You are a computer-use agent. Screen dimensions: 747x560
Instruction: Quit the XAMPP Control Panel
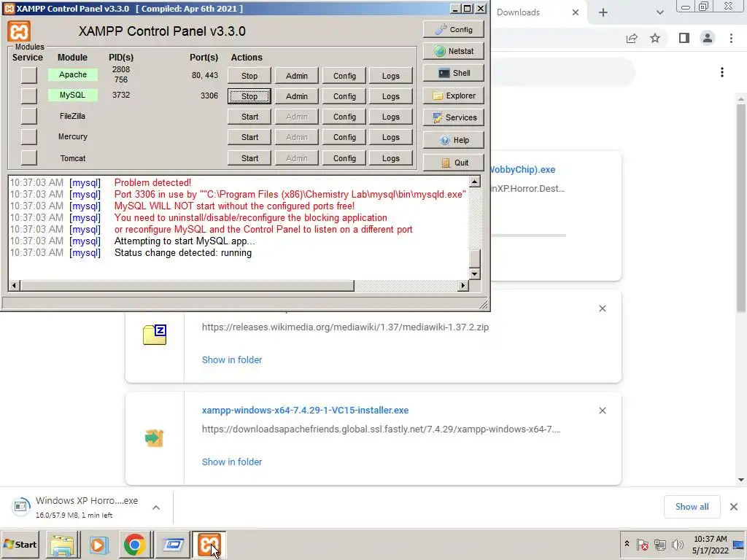[x=454, y=163]
